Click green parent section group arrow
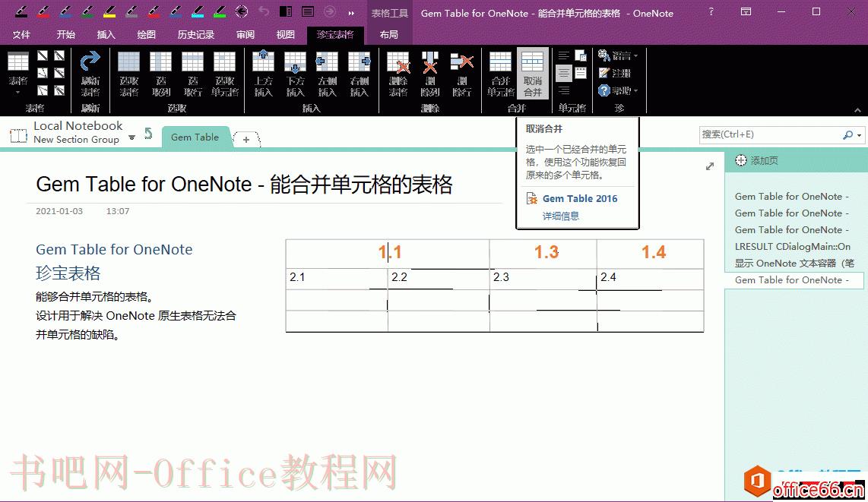Image resolution: width=868 pixels, height=502 pixels. [148, 133]
